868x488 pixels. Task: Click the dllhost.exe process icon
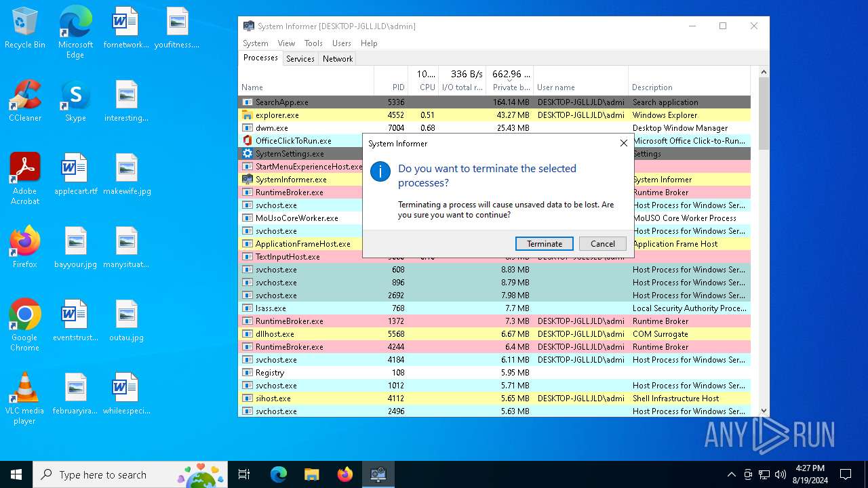(248, 334)
